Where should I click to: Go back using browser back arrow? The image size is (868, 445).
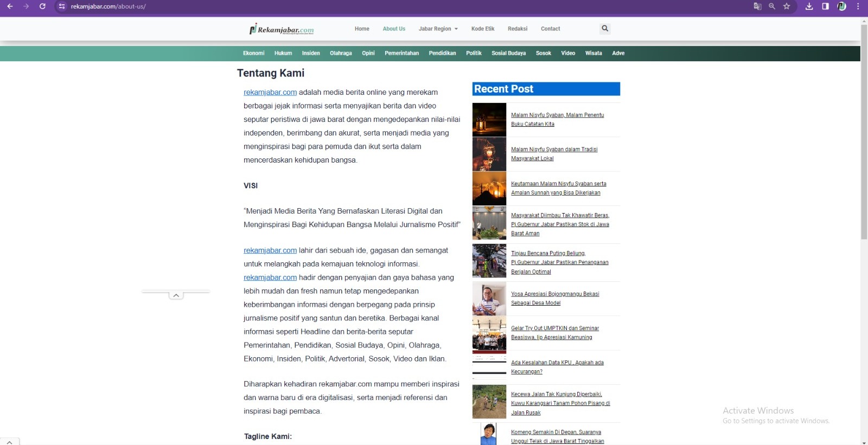[x=10, y=7]
